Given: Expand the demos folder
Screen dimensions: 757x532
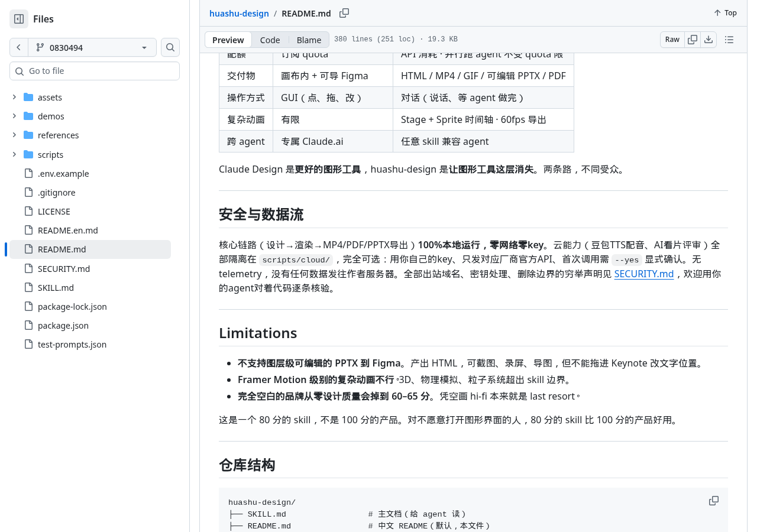Looking at the screenshot, I should click(x=14, y=116).
